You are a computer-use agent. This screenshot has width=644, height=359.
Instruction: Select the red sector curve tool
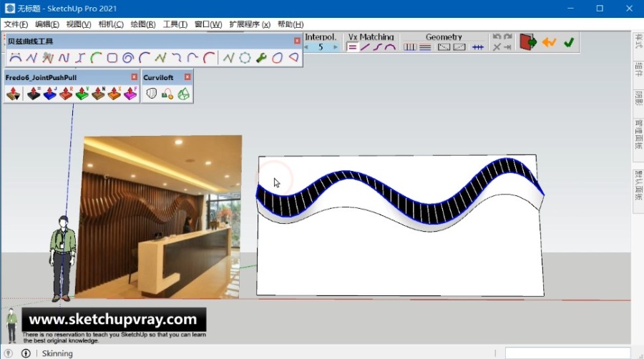tap(293, 58)
